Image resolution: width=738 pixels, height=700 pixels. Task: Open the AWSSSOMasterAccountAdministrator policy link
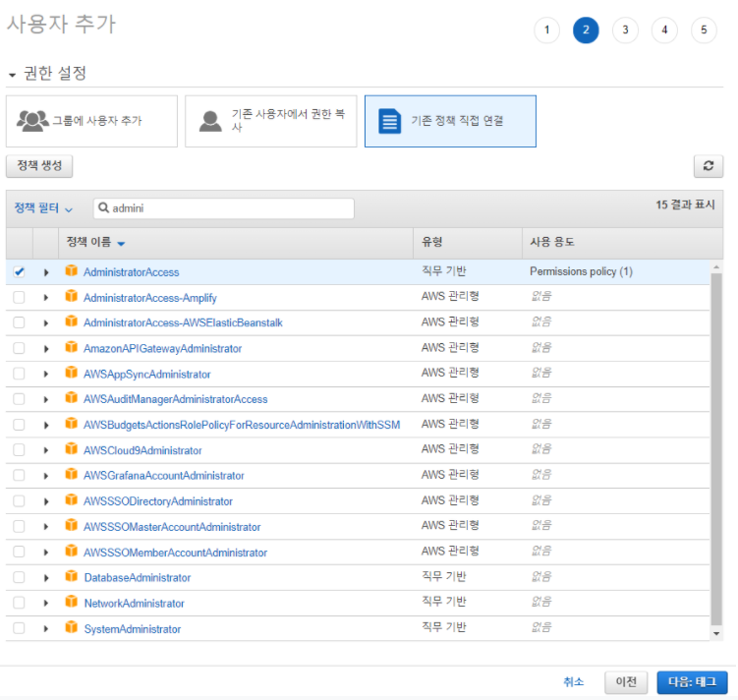click(x=172, y=527)
